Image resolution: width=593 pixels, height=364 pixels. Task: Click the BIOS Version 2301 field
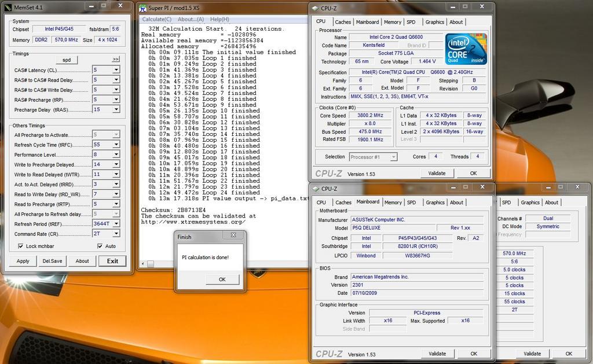417,285
